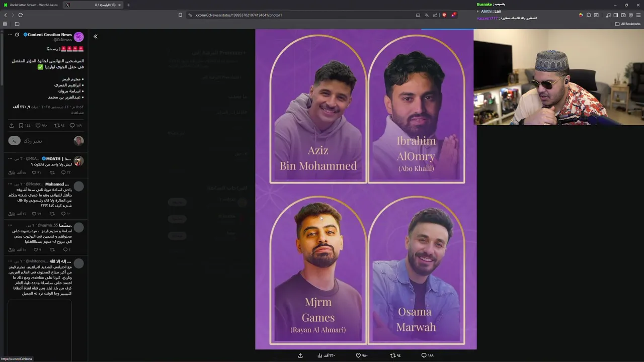
Task: Reload the current page
Action: click(x=21, y=15)
